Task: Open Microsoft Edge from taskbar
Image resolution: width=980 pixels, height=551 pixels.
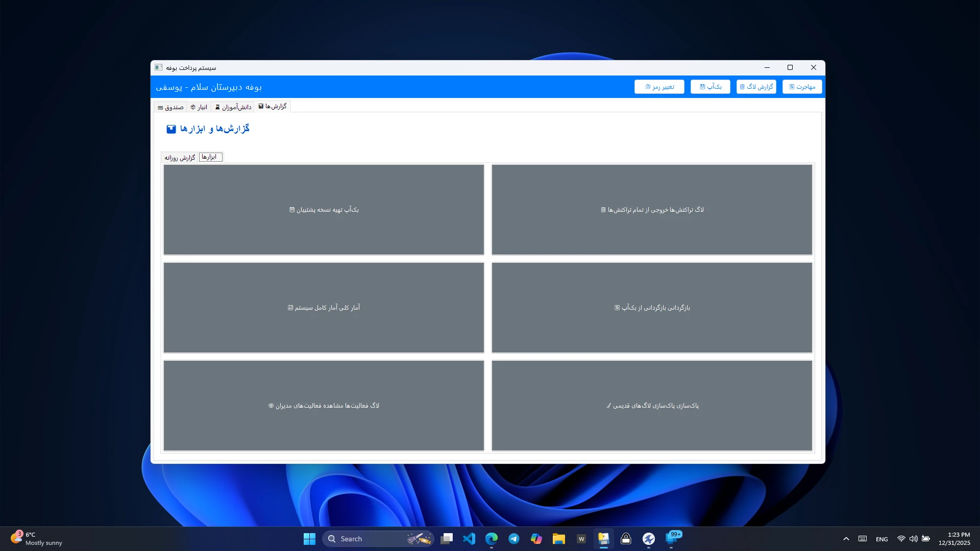Action: coord(491,539)
